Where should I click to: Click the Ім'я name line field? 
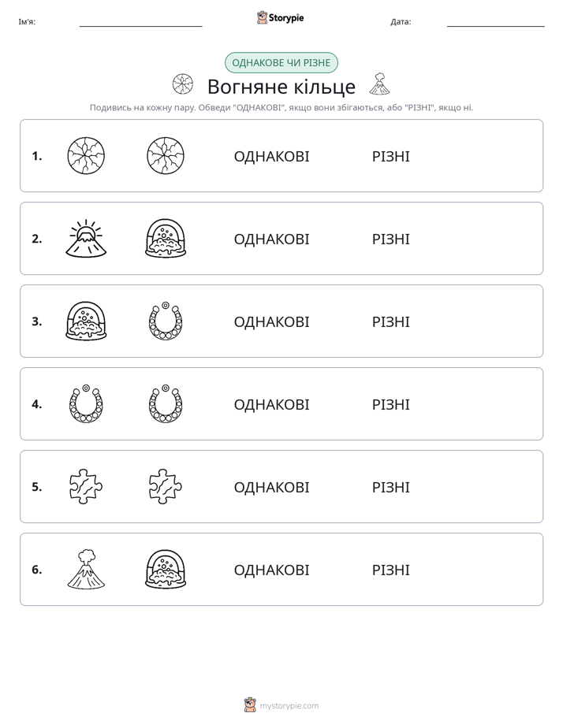pyautogui.click(x=140, y=21)
